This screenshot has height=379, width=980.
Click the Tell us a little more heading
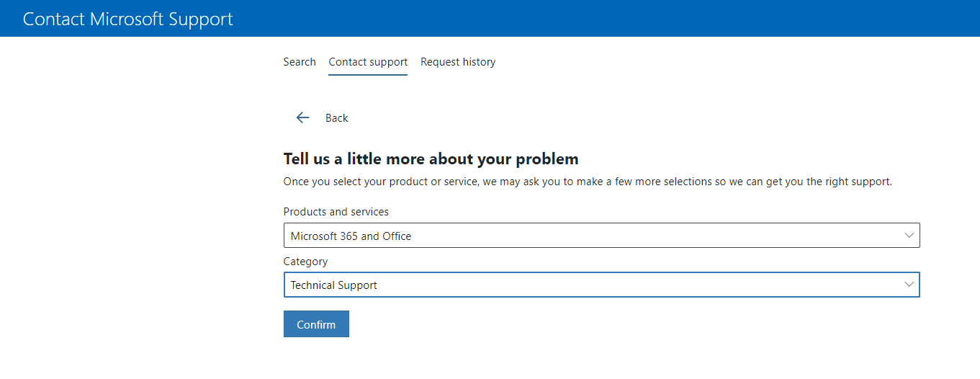(431, 159)
